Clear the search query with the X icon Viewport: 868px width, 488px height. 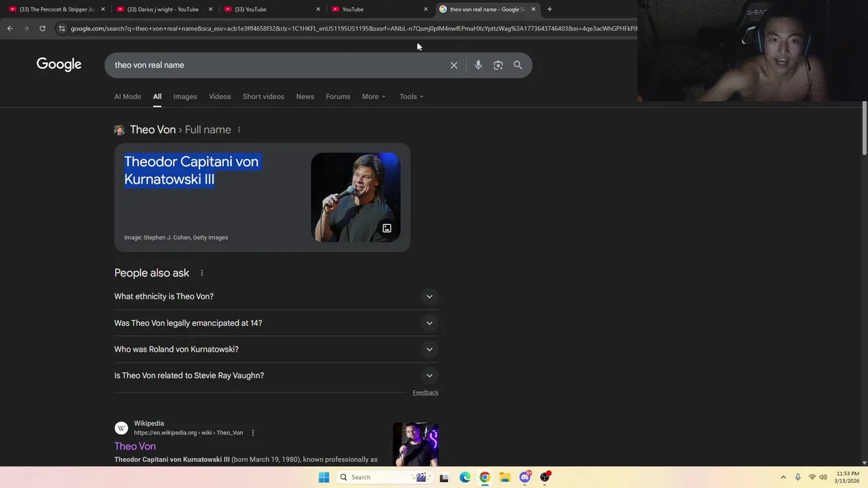tap(454, 65)
